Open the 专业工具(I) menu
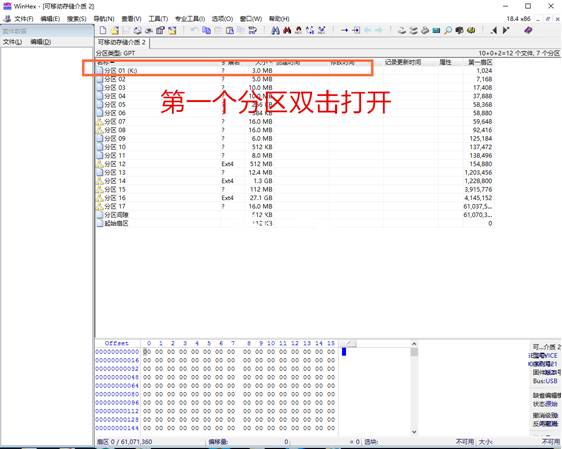Screen dimensions: 562x449 pos(190,19)
